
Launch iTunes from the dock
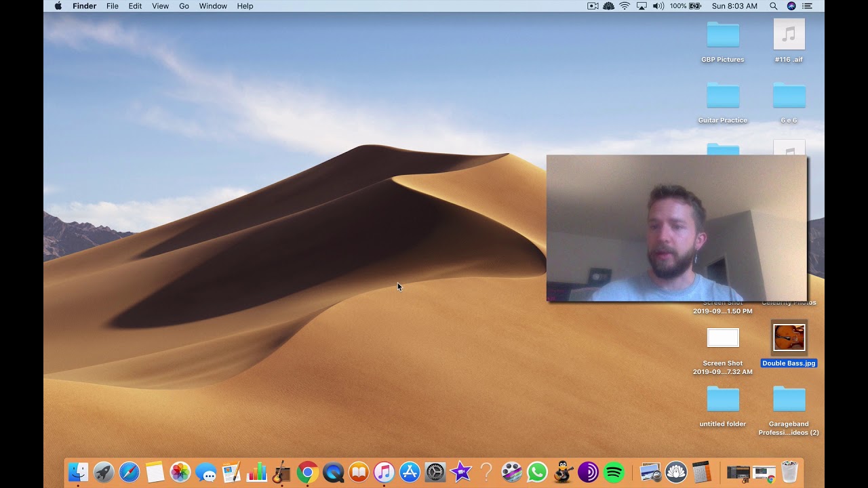coord(384,472)
